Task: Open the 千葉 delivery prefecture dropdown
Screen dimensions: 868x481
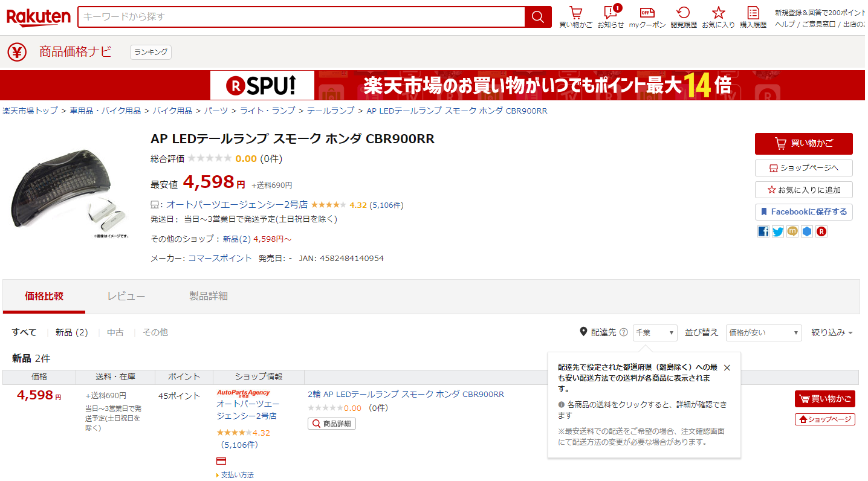Action: [655, 332]
